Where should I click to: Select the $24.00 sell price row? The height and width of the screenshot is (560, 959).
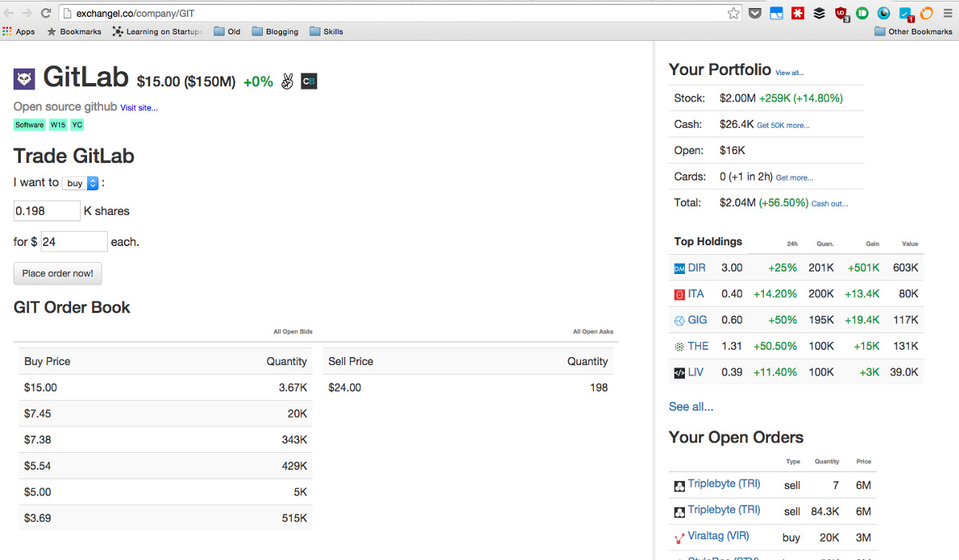(x=468, y=387)
